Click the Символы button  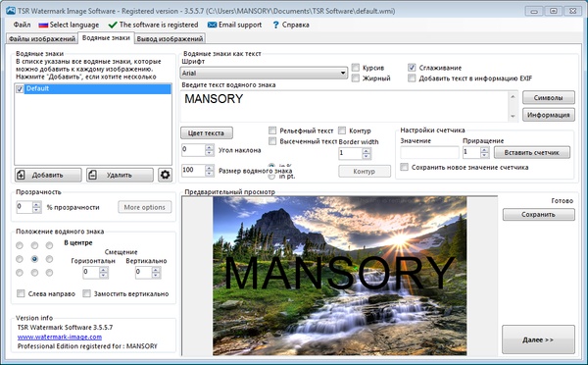(548, 98)
